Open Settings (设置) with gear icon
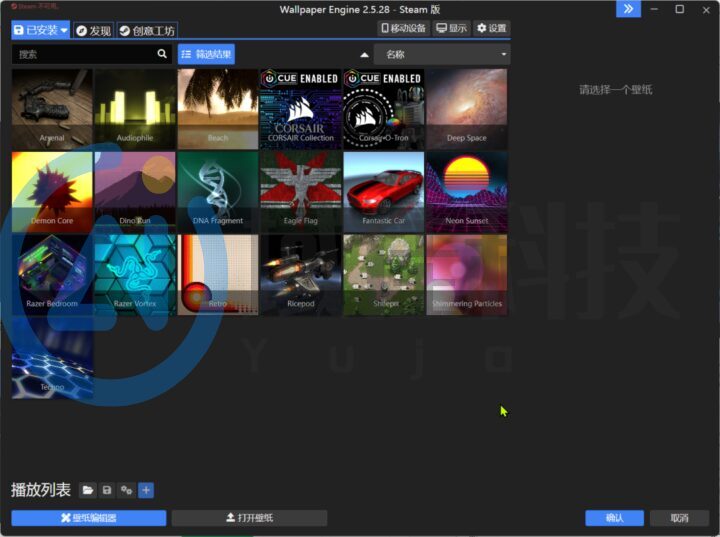The image size is (720, 537). 491,28
